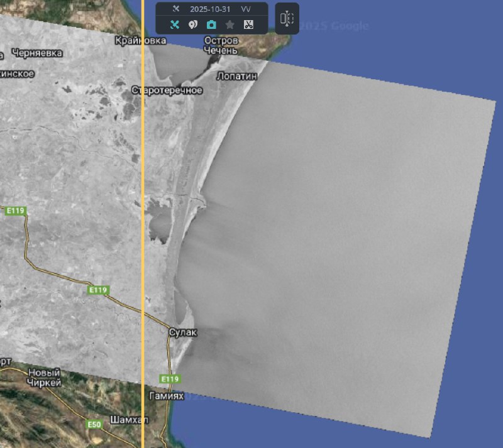Select the 2025-10-31 acquisition date
Viewport: 503px width, 448px height.
(211, 9)
